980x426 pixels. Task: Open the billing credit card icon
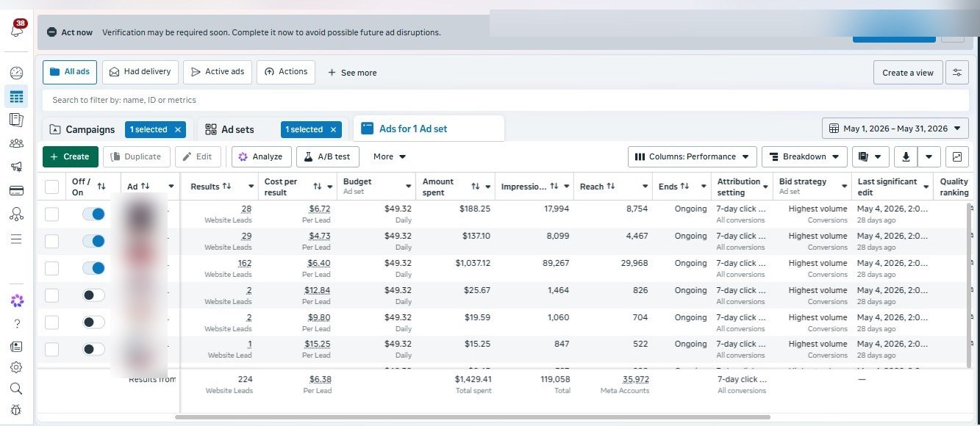(16, 191)
